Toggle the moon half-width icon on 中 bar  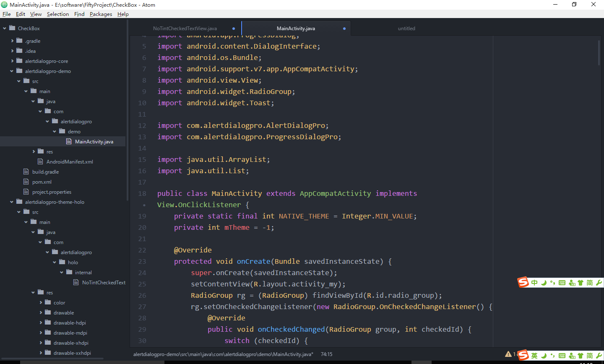pos(544,283)
